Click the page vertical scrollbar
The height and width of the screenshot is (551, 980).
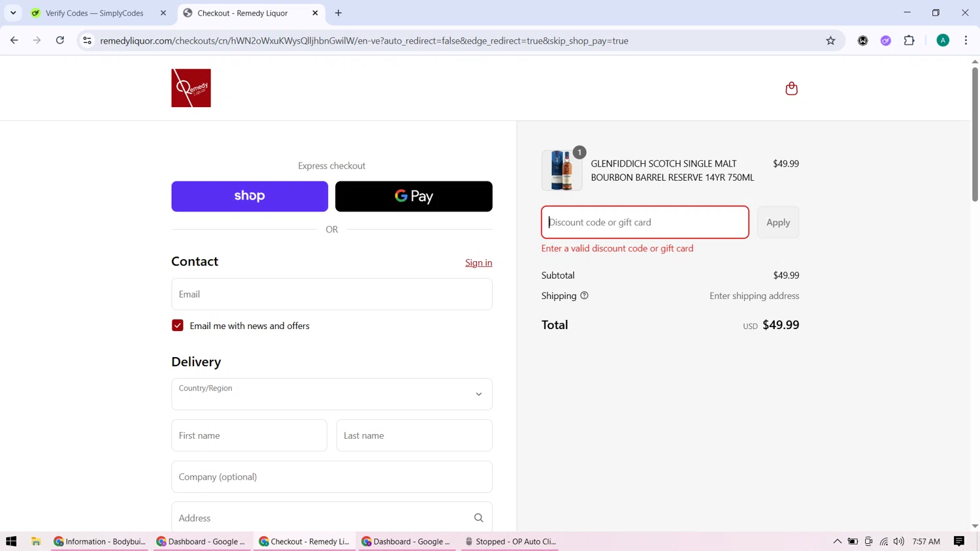click(x=975, y=134)
